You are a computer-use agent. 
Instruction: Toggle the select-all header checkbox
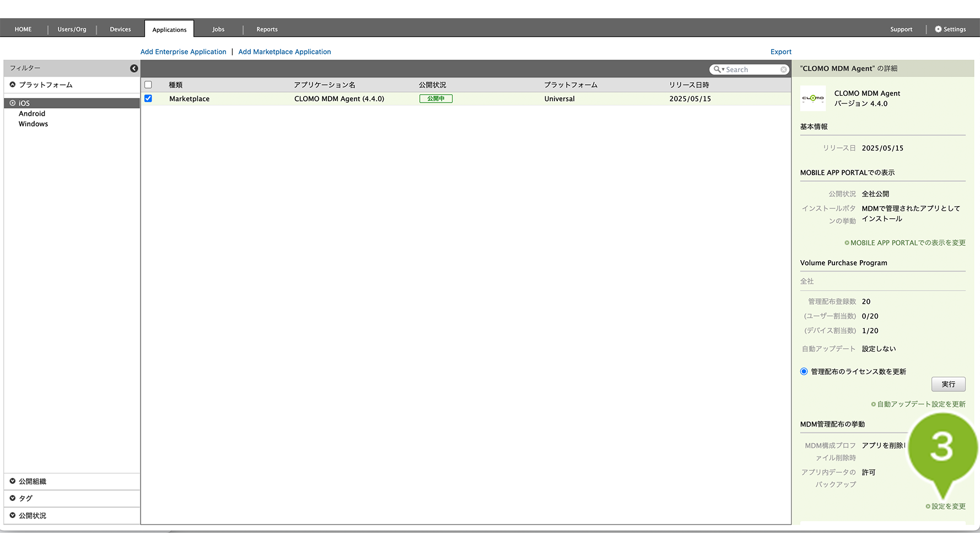tap(148, 85)
